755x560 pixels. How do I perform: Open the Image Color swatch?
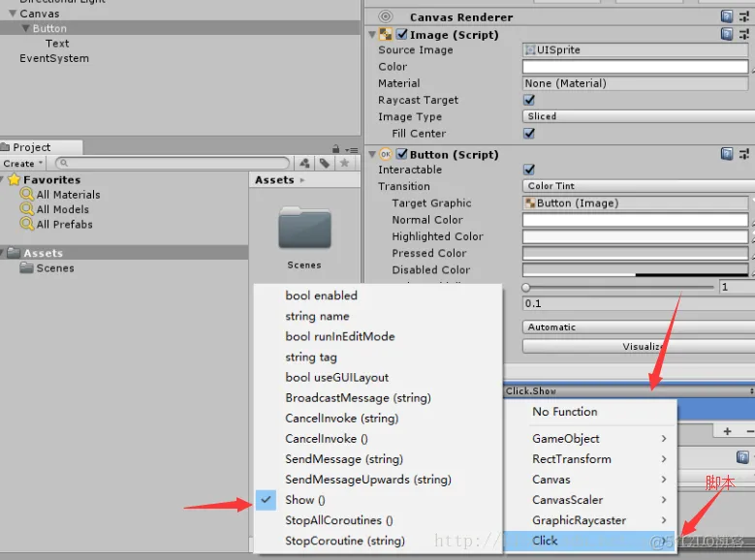pyautogui.click(x=635, y=67)
